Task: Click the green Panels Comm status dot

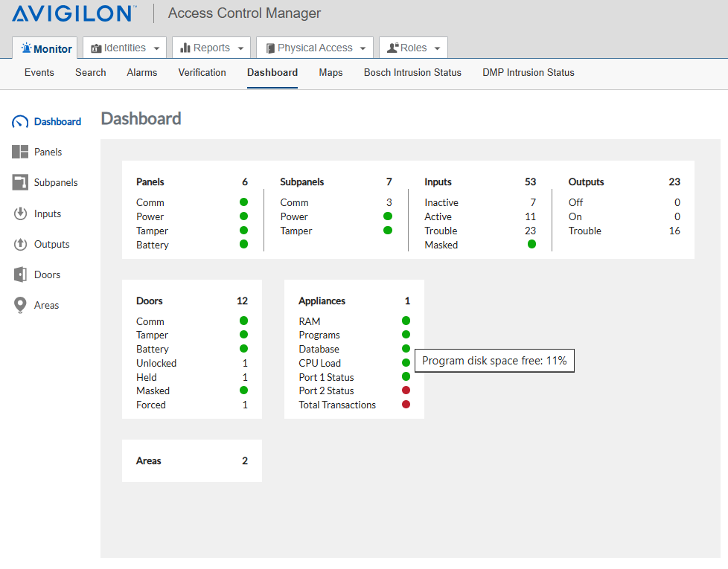Action: (x=243, y=202)
